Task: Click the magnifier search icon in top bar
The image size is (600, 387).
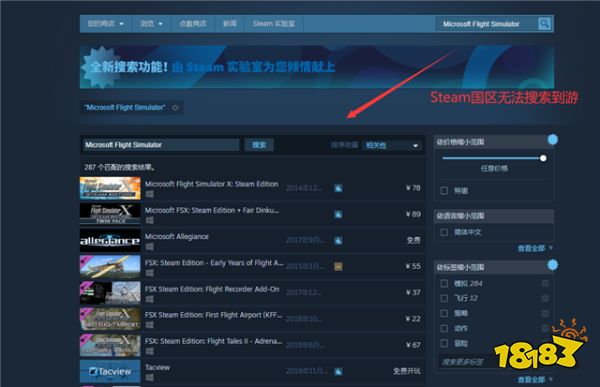Action: [544, 24]
